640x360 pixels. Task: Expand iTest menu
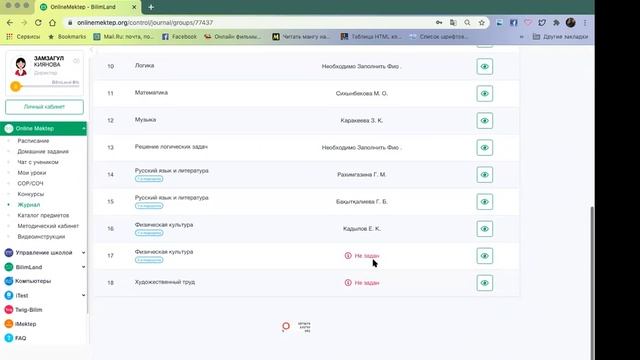[83, 295]
